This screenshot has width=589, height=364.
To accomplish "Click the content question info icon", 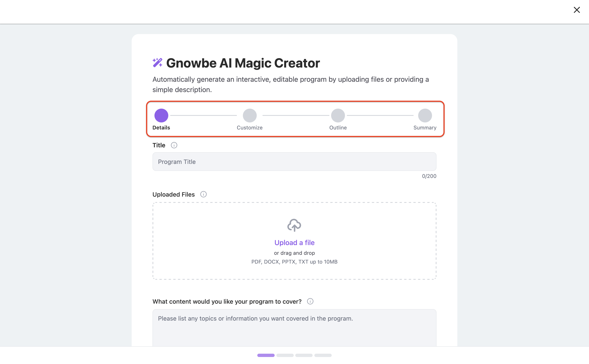I will pyautogui.click(x=310, y=301).
